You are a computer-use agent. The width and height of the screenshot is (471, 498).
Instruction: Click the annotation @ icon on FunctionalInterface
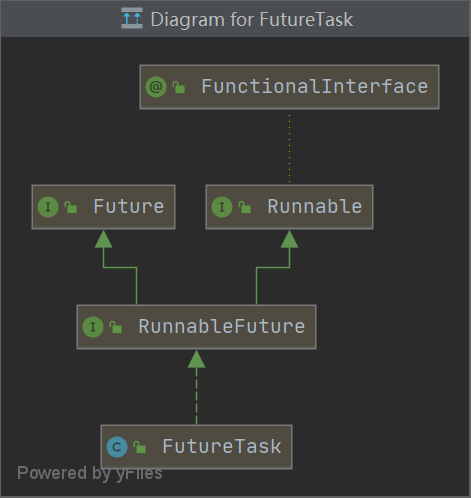pos(156,87)
